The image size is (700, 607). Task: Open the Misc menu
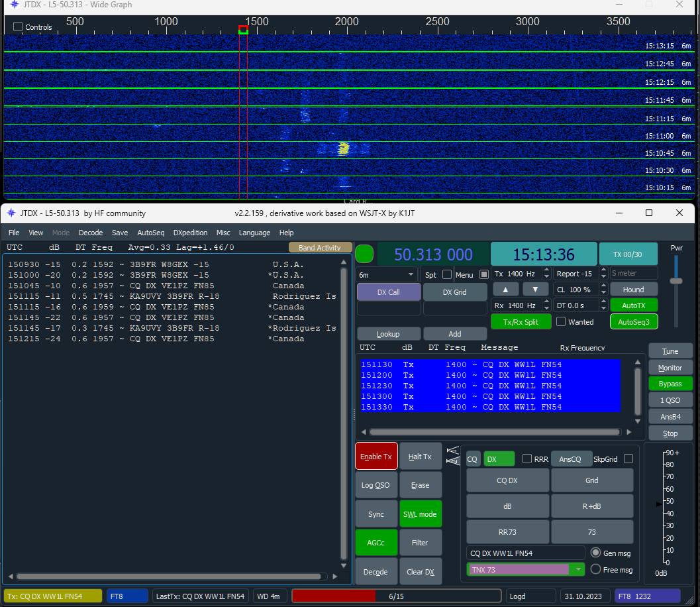223,233
